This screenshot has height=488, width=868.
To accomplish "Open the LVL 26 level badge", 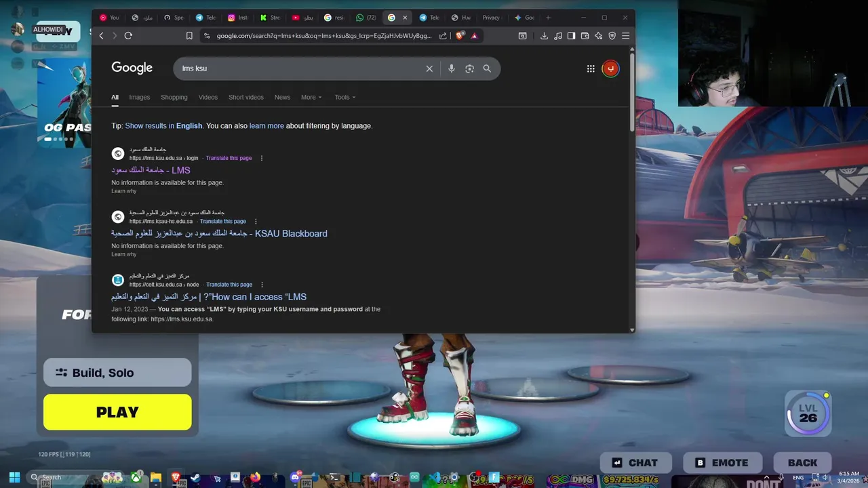I will [808, 413].
